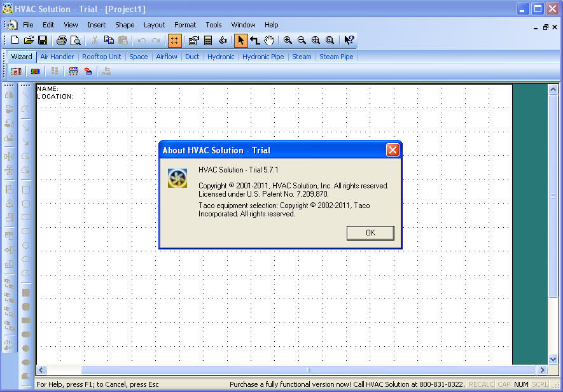563x392 pixels.
Task: Save the project with the floppy disk icon
Action: coord(43,40)
